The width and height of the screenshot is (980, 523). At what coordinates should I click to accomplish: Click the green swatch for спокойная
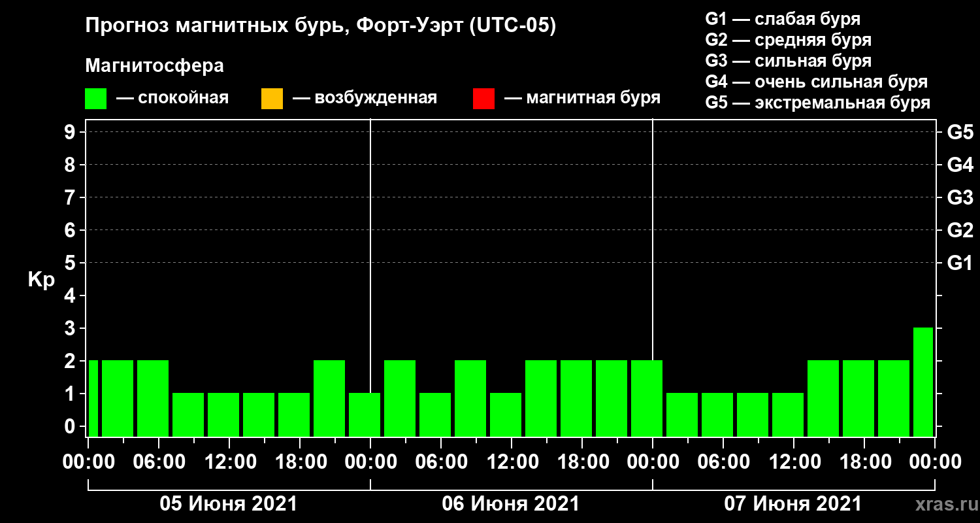(95, 99)
